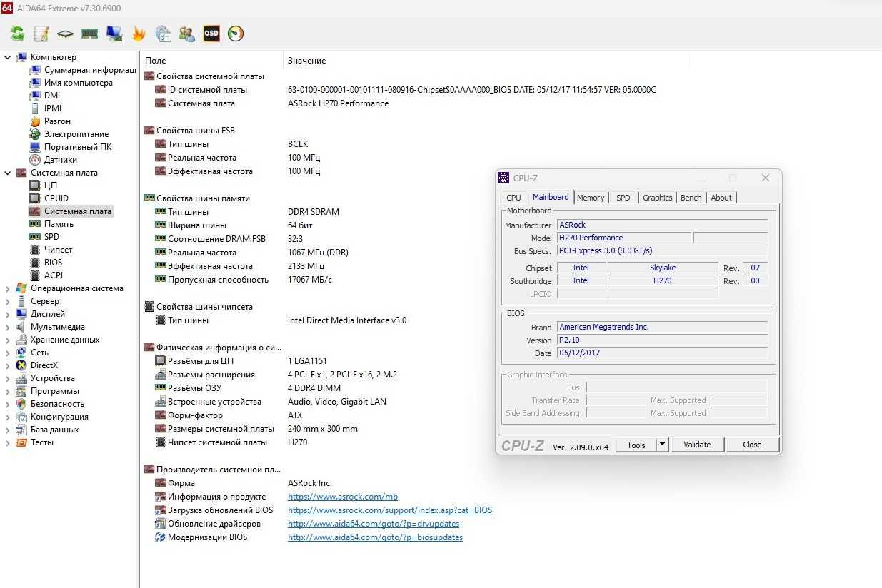Select База данных tree item
The height and width of the screenshot is (588, 882).
54,430
